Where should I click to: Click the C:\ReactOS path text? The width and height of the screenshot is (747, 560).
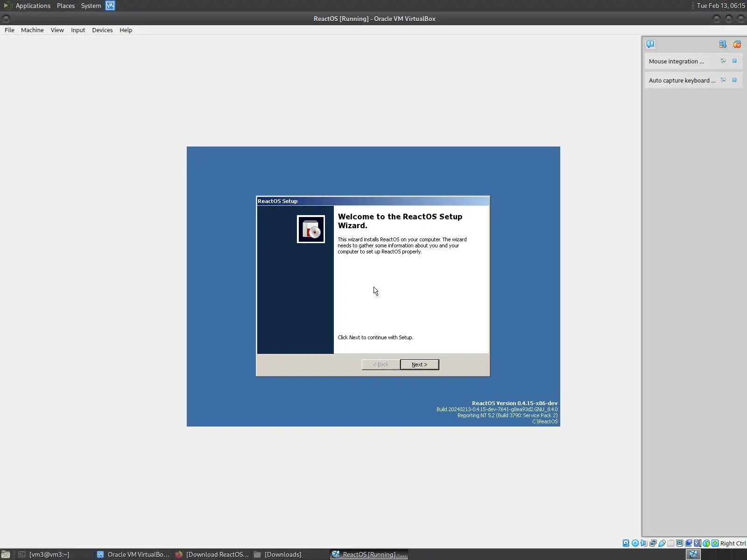click(545, 421)
